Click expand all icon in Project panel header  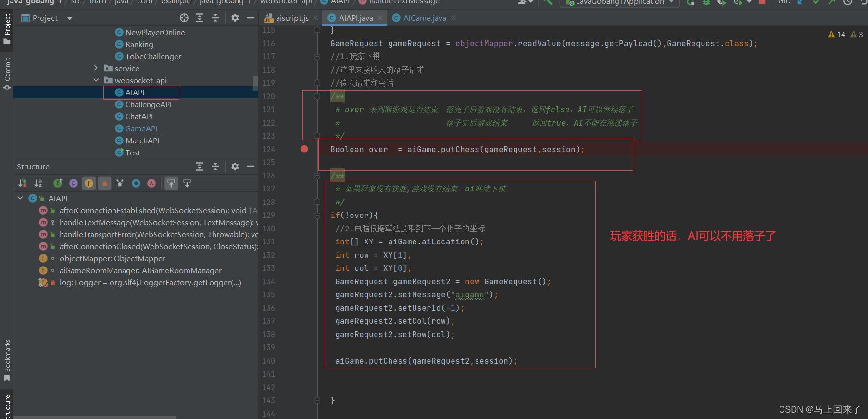(200, 18)
